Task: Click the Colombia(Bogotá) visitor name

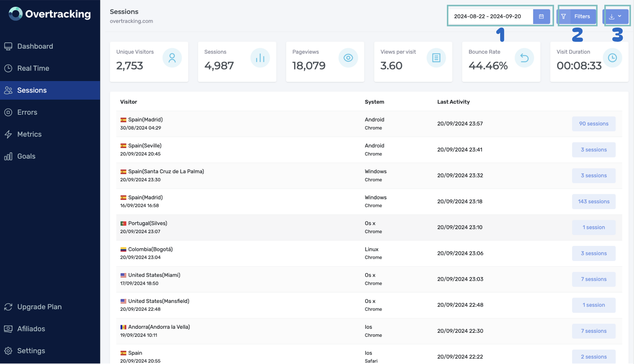Action: [150, 249]
